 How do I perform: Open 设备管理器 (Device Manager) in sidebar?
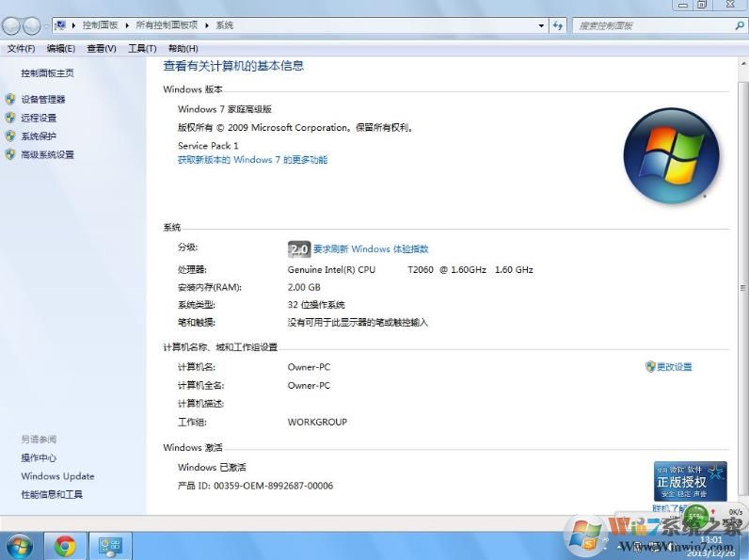click(x=43, y=100)
